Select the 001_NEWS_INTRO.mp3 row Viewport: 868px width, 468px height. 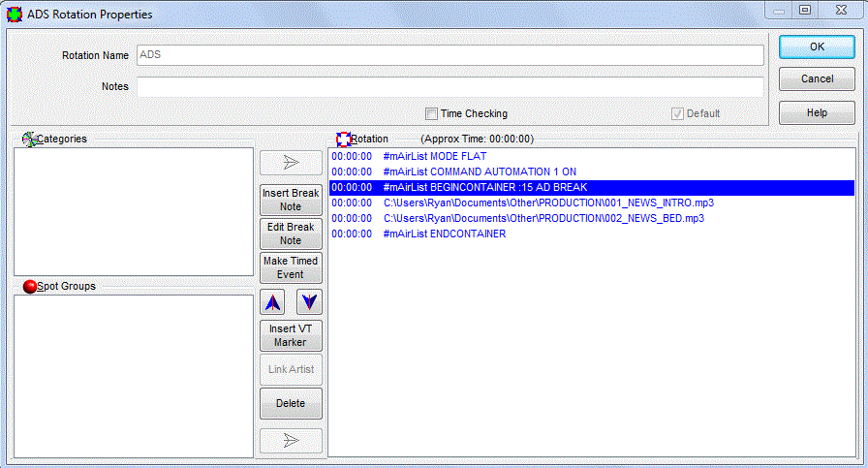tap(592, 203)
